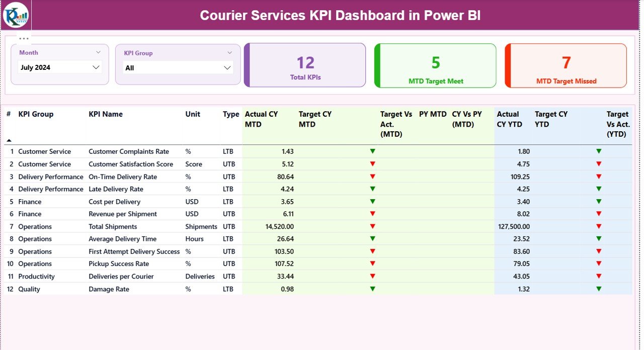Collapse the Month slicer header chevron
This screenshot has width=644, height=350.
pos(98,52)
